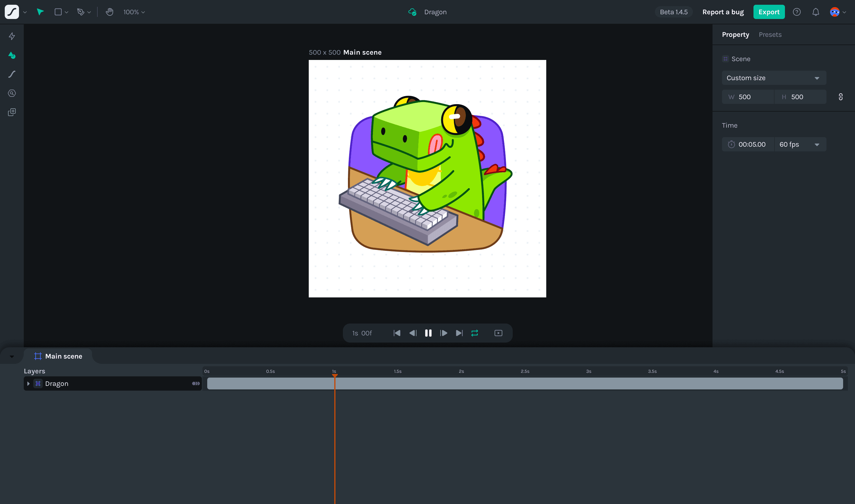The width and height of the screenshot is (855, 504).
Task: Click the Report a bug link
Action: 723,12
